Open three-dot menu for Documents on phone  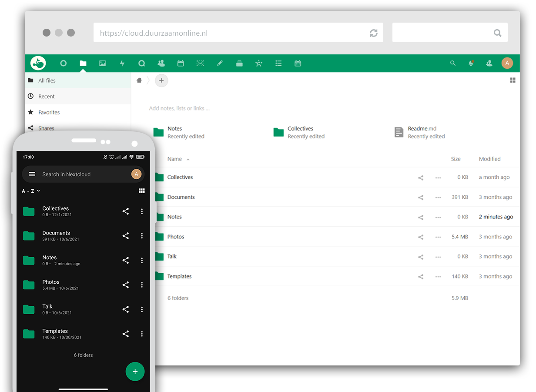coord(142,236)
